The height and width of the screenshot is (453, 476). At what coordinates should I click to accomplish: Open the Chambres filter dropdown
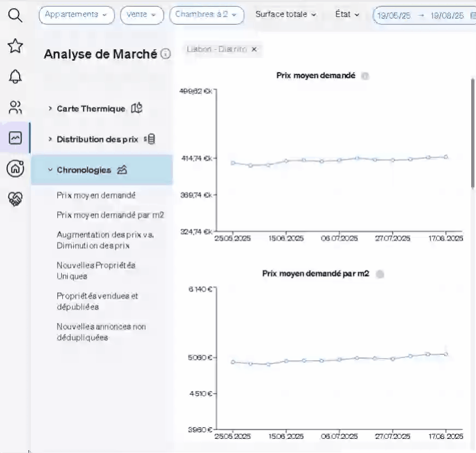pos(207,15)
